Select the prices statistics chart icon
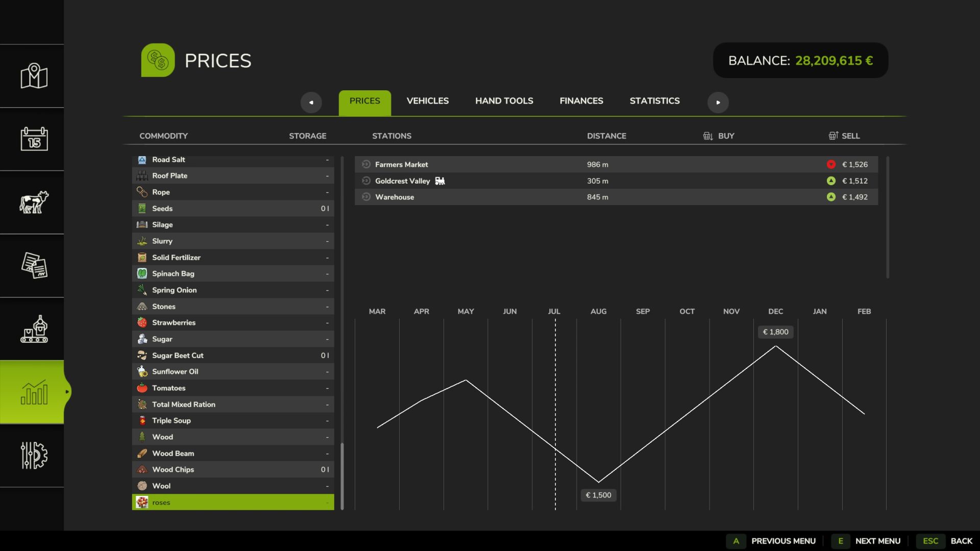Image resolution: width=980 pixels, height=551 pixels. tap(34, 392)
